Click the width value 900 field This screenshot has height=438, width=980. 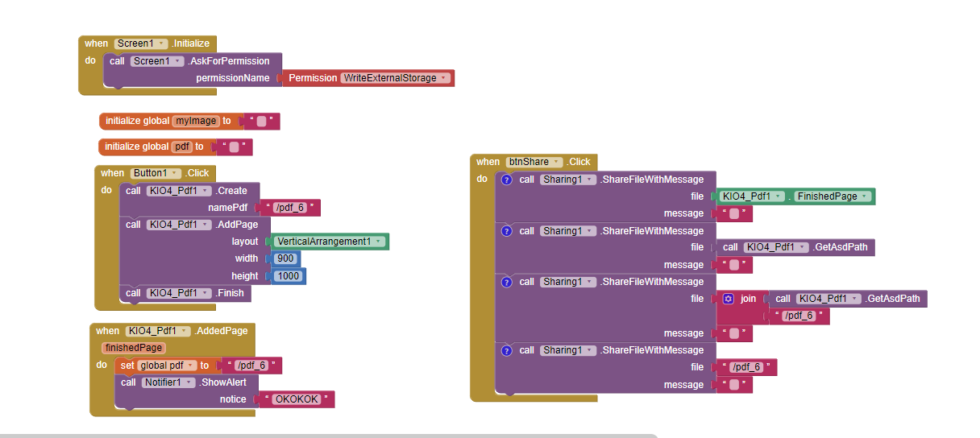click(285, 258)
